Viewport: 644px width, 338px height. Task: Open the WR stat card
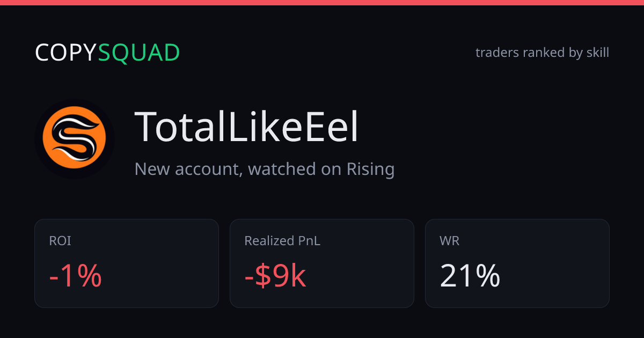(x=517, y=263)
